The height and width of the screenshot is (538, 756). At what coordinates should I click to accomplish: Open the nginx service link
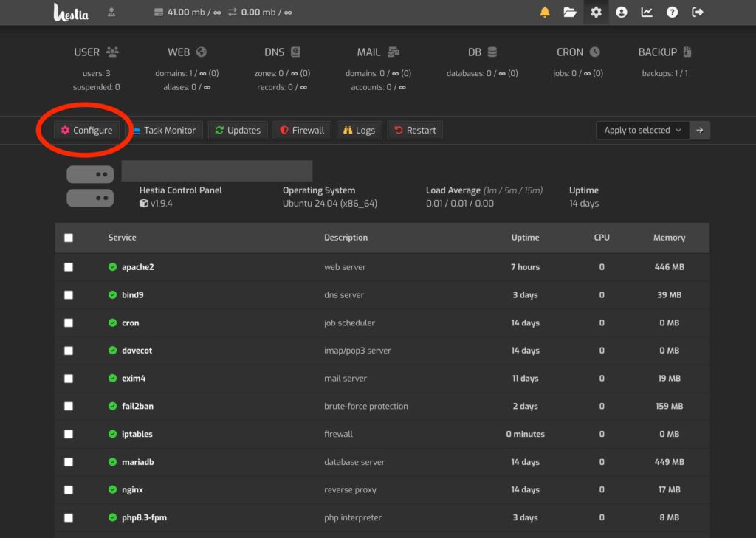133,490
